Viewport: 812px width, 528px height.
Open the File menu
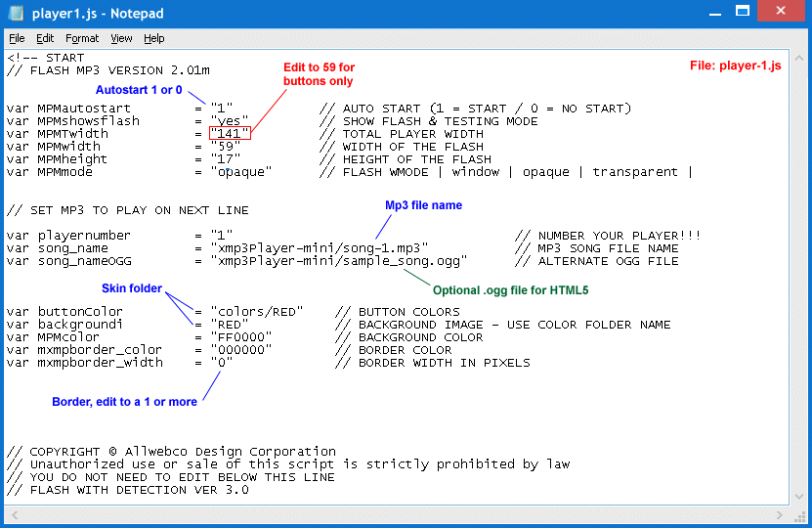17,38
